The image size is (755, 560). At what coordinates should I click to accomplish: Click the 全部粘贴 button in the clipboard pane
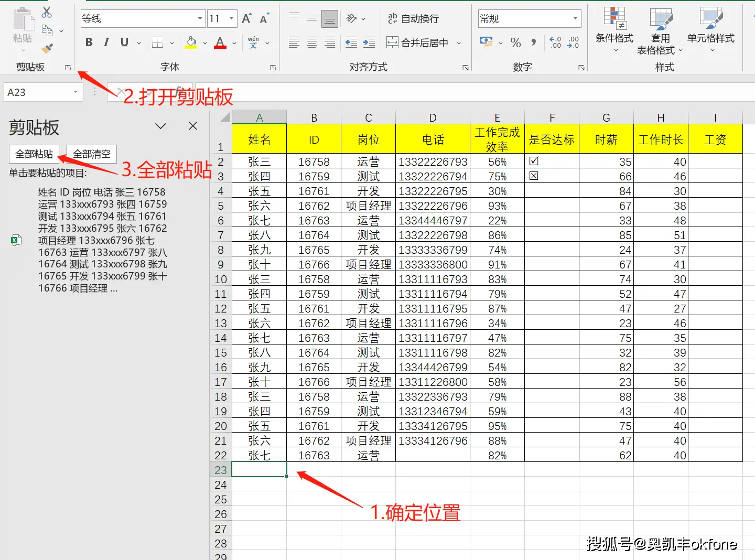[34, 154]
